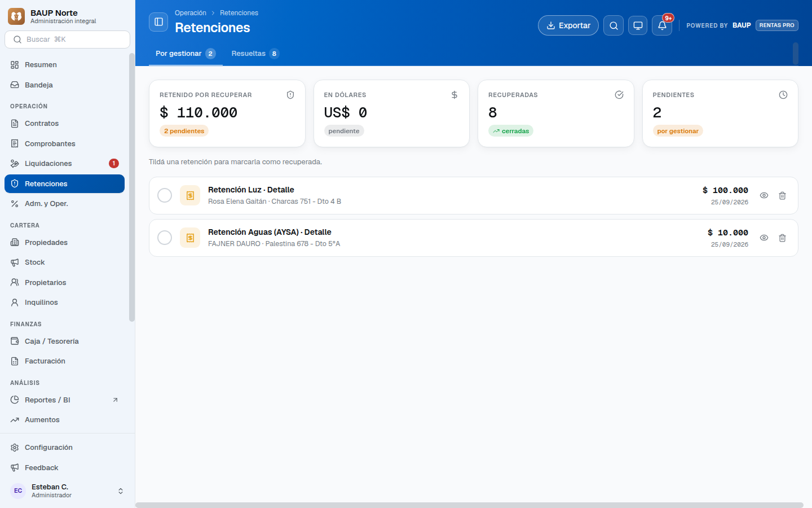This screenshot has height=508, width=812.
Task: Open Liquidaciones in sidebar
Action: (64, 164)
